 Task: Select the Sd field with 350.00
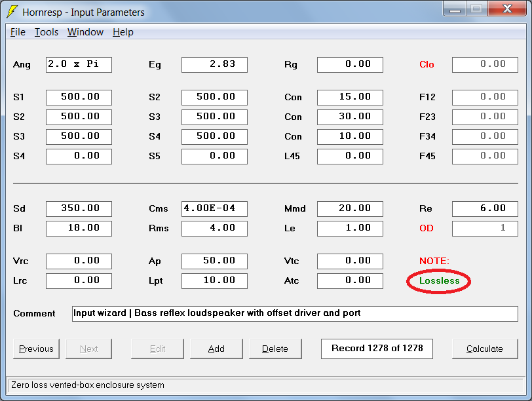[79, 209]
